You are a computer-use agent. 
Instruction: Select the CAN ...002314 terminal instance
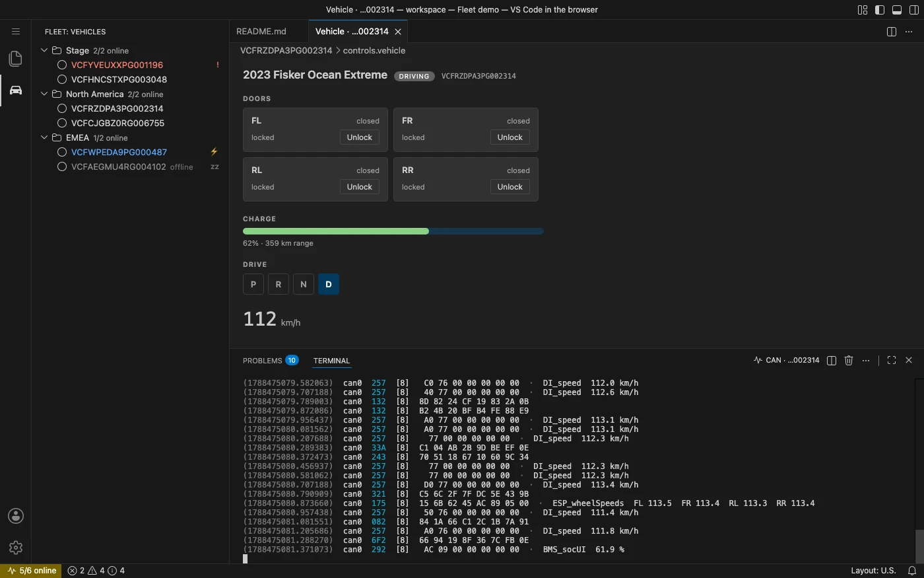click(787, 360)
